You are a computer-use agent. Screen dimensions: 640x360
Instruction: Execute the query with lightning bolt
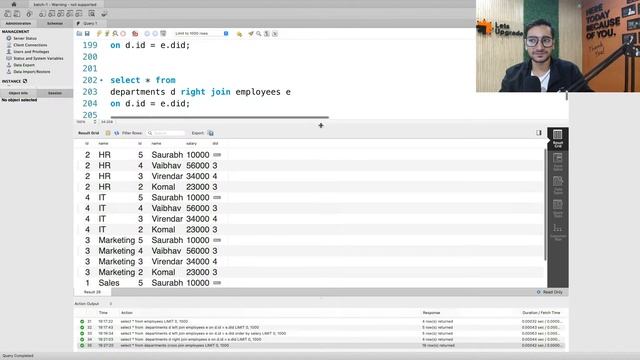click(x=99, y=33)
